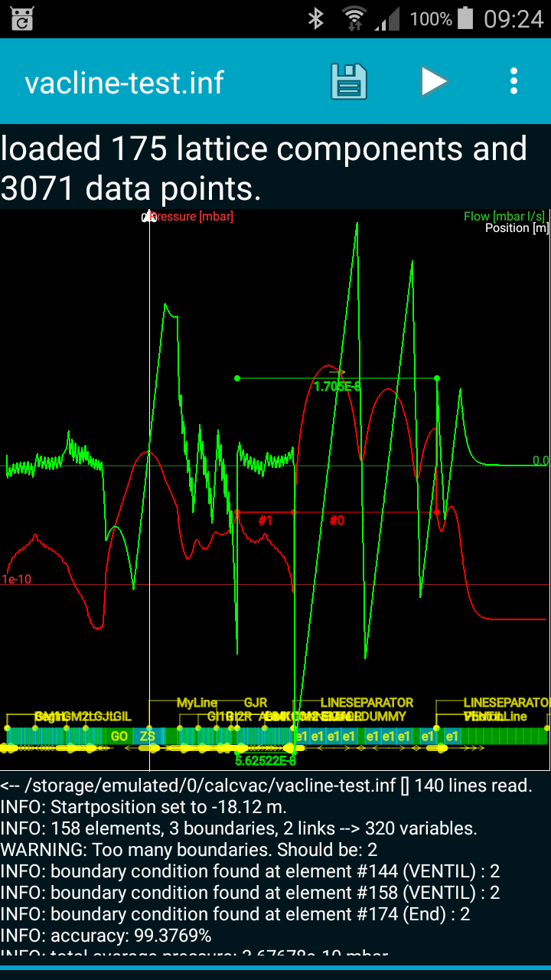Save the file with the floppy disk icon

click(348, 81)
